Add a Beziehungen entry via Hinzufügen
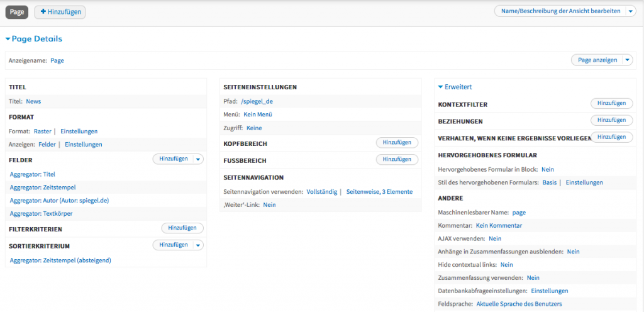 pyautogui.click(x=611, y=120)
